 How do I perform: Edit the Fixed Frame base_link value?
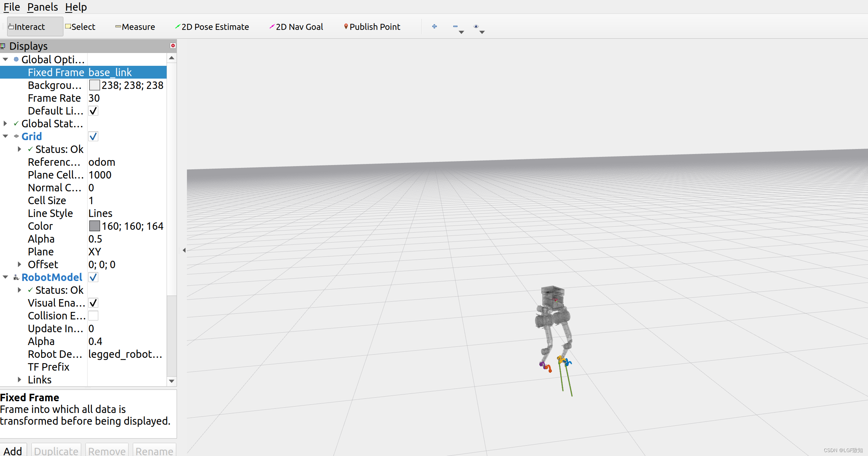tap(127, 73)
